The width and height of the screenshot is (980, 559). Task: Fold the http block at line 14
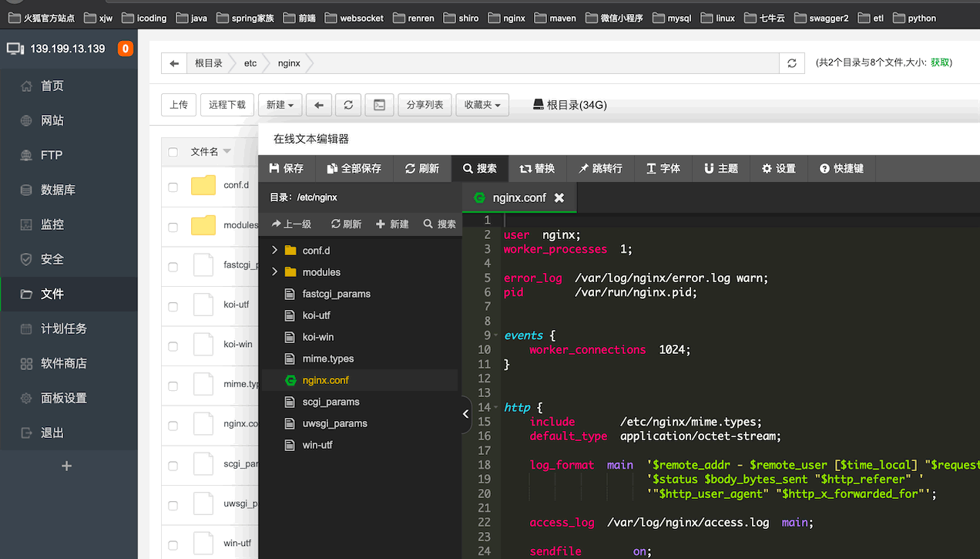496,408
